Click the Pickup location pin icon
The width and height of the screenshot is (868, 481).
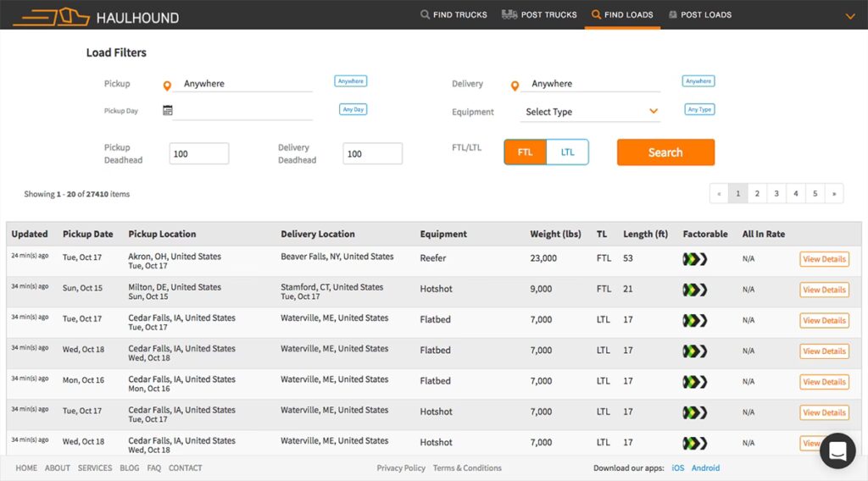167,85
